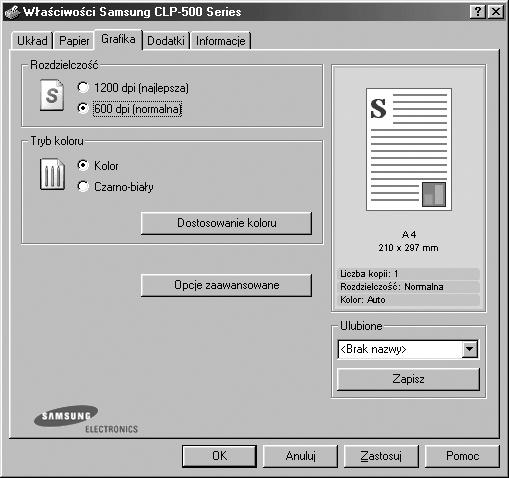
Task: Apply changes with Zastosuj
Action: tap(381, 456)
